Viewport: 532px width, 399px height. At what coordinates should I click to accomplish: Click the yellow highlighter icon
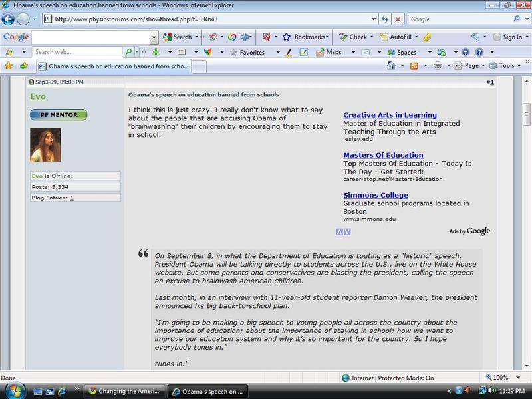(x=428, y=37)
